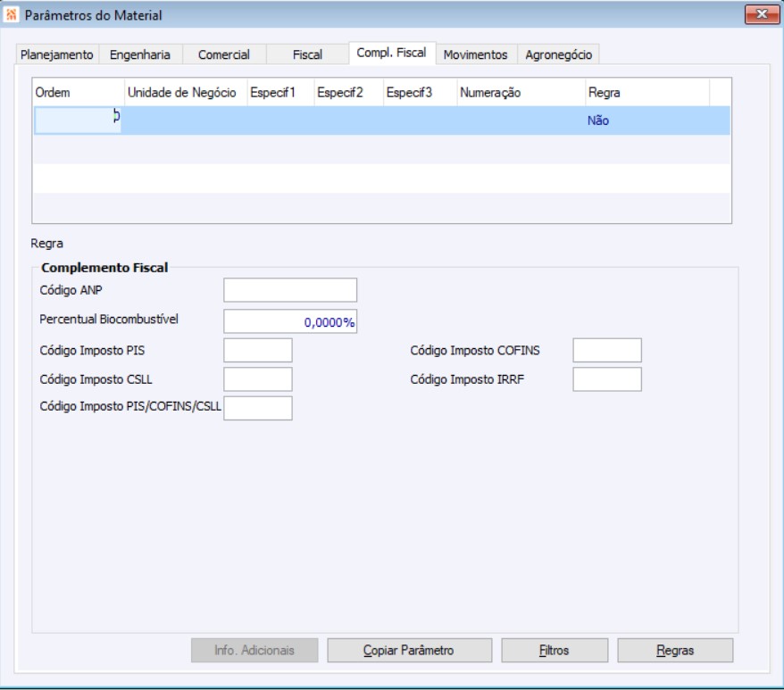The width and height of the screenshot is (784, 690).
Task: Click the Numeração column header
Action: click(x=521, y=93)
